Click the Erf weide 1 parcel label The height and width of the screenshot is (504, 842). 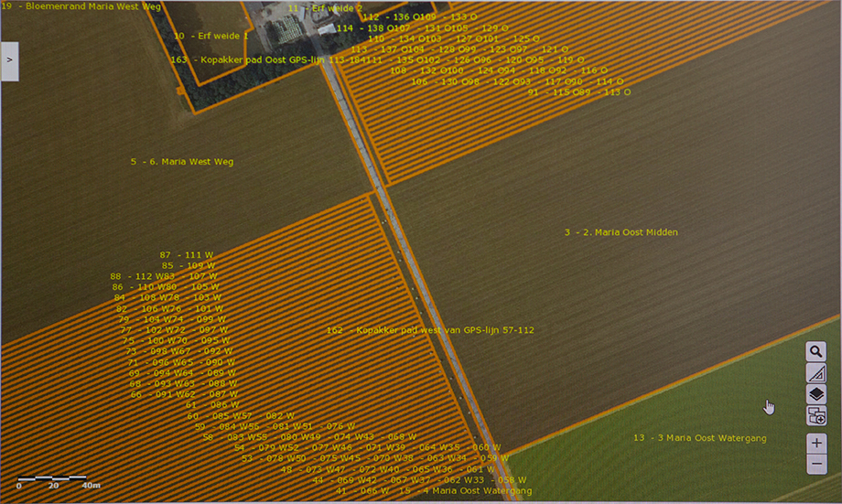(210, 36)
